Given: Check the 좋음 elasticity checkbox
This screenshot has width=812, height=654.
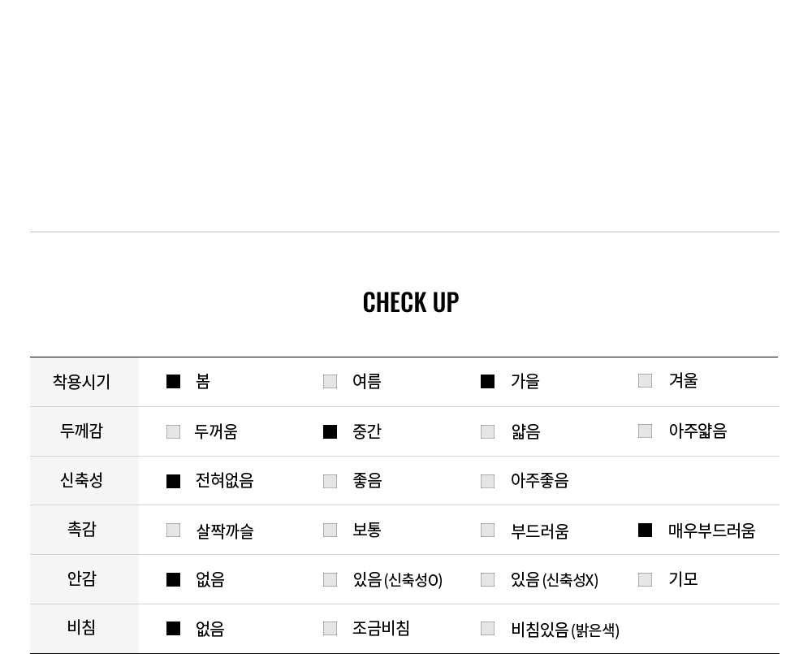Looking at the screenshot, I should click(330, 482).
